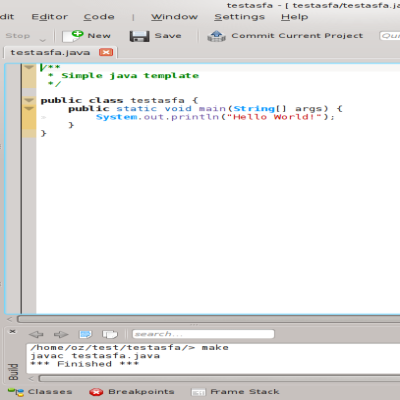This screenshot has width=400, height=400.
Task: Collapse the comment block fold marker
Action: pyautogui.click(x=29, y=67)
